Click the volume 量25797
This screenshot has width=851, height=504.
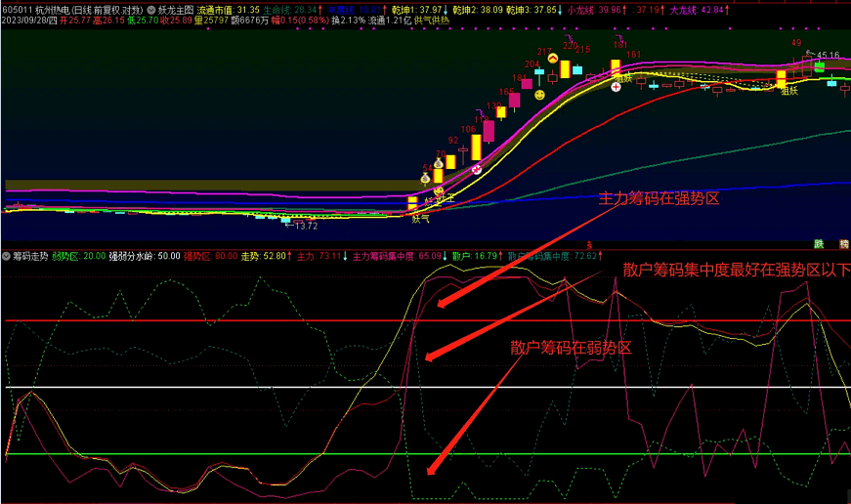(x=211, y=21)
